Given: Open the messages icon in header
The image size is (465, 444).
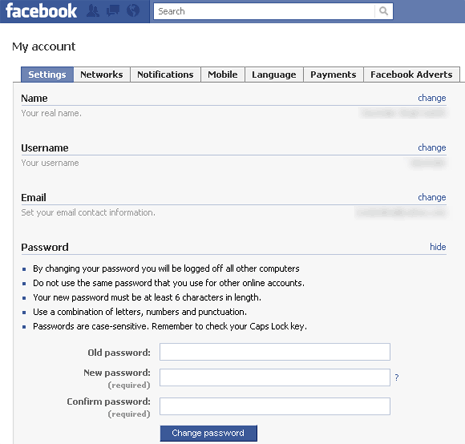Looking at the screenshot, I should coord(113,11).
